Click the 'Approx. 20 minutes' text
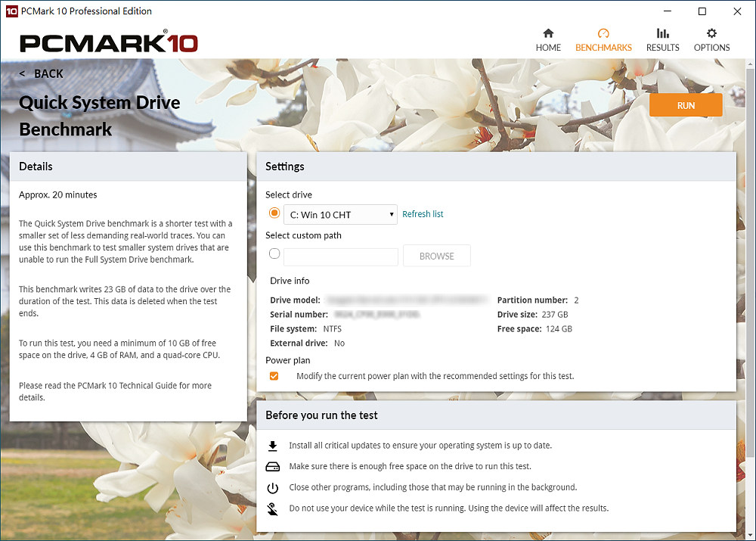Screen dimensions: 756x541 pyautogui.click(x=58, y=195)
